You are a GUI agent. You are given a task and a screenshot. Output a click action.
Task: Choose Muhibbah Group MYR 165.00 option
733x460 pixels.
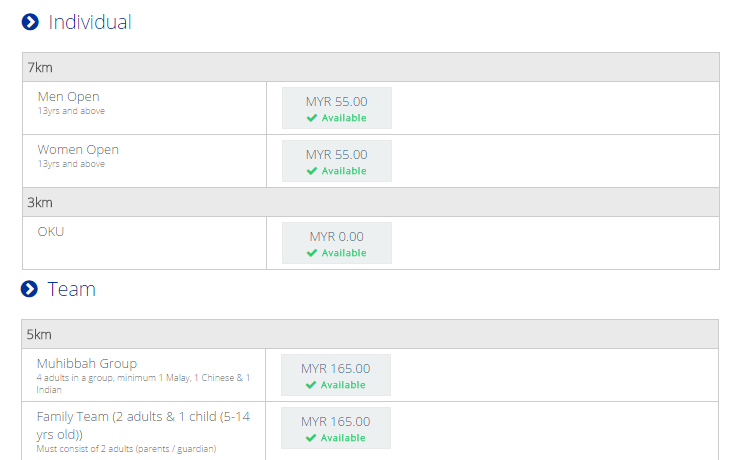click(x=336, y=375)
